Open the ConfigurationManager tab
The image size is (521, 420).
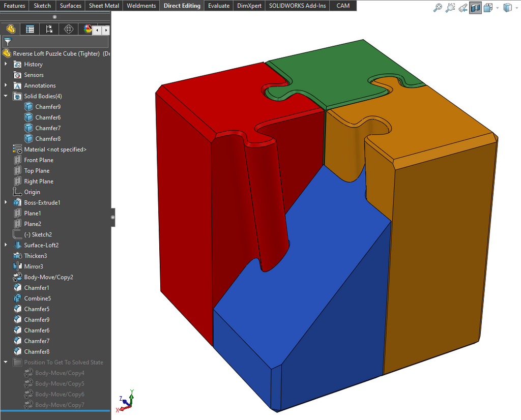(x=49, y=29)
